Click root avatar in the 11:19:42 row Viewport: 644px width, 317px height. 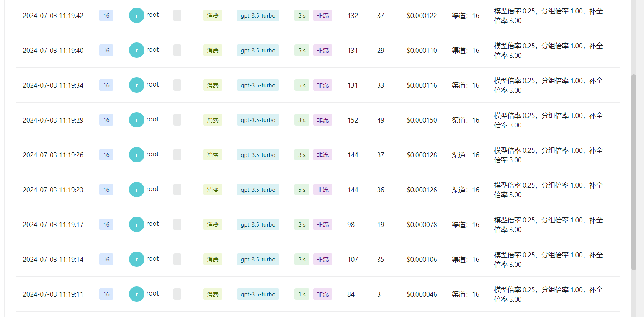(x=136, y=15)
